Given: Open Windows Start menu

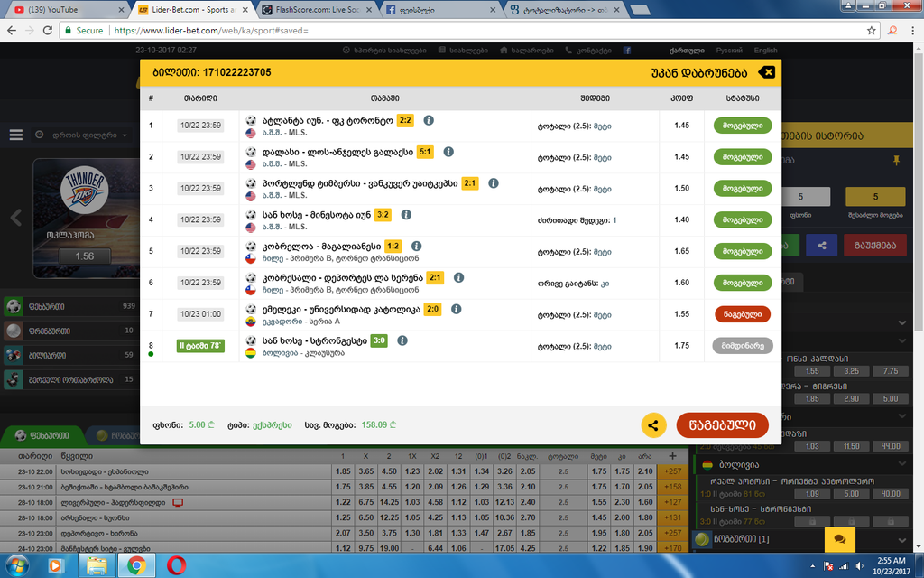Looking at the screenshot, I should [x=16, y=566].
